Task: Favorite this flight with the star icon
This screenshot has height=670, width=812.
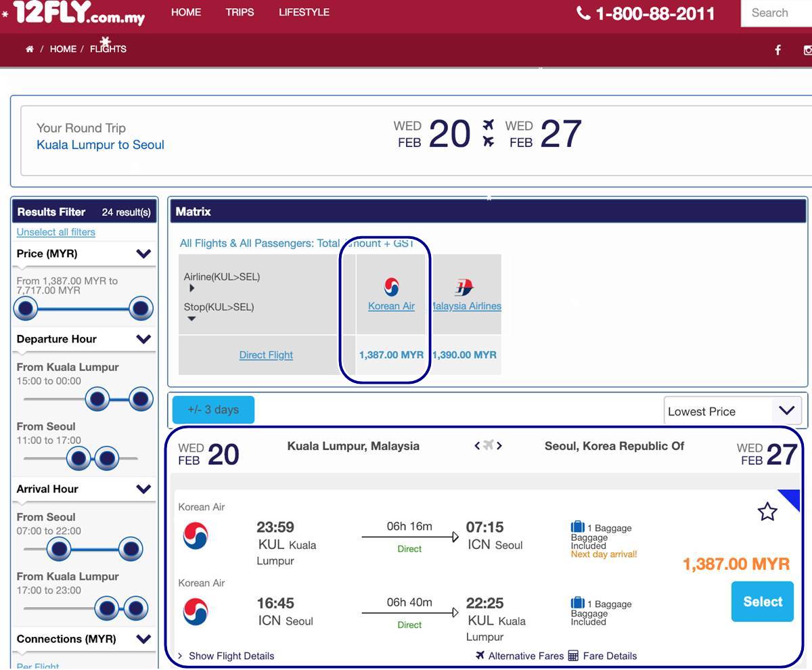Action: click(767, 512)
